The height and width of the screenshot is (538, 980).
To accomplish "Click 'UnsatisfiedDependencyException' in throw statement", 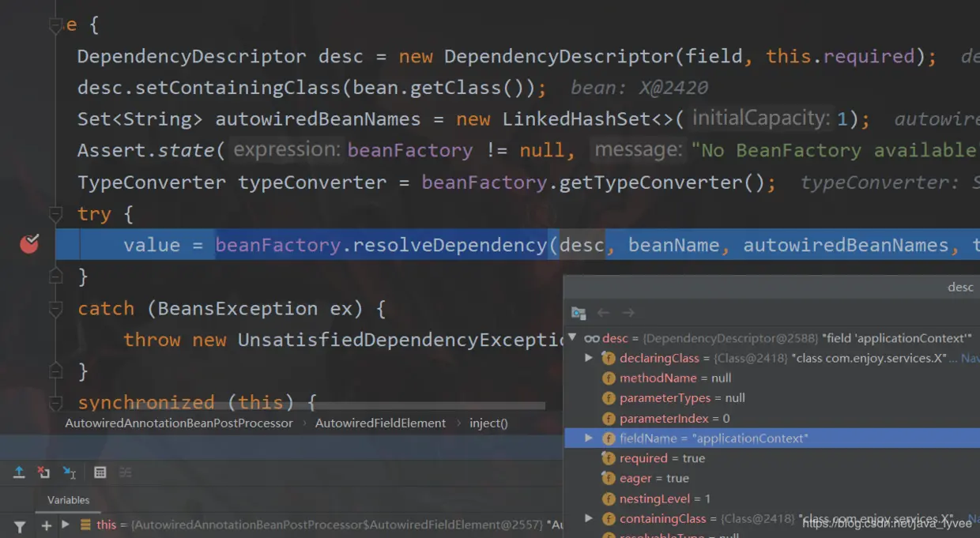I will pyautogui.click(x=400, y=340).
